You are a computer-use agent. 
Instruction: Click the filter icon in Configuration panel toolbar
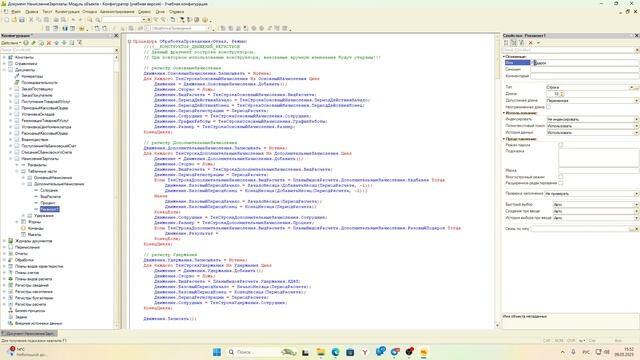tap(80, 42)
